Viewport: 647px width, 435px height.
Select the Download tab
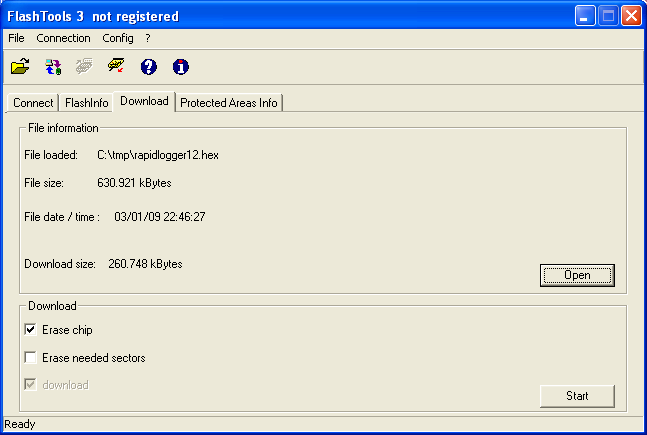144,101
